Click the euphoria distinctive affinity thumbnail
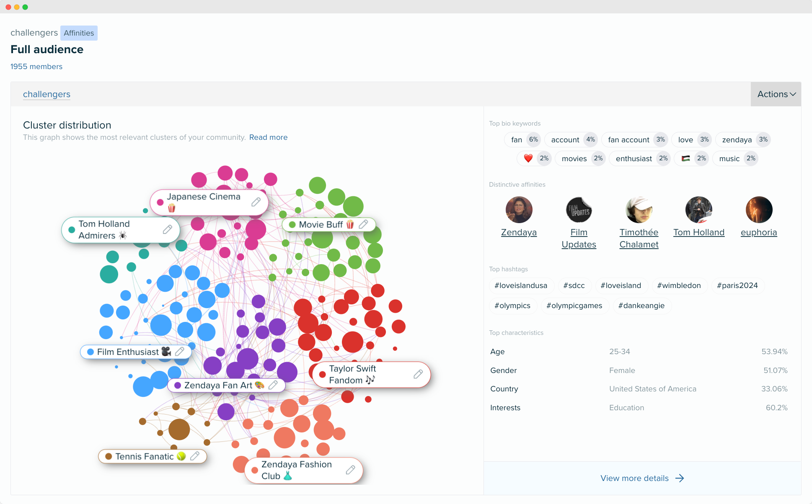812x504 pixels. pos(758,210)
